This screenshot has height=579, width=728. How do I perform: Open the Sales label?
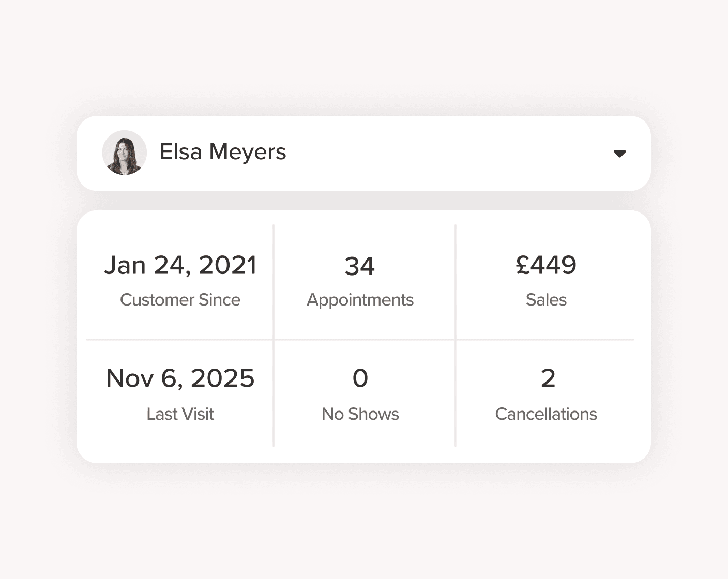tap(546, 300)
